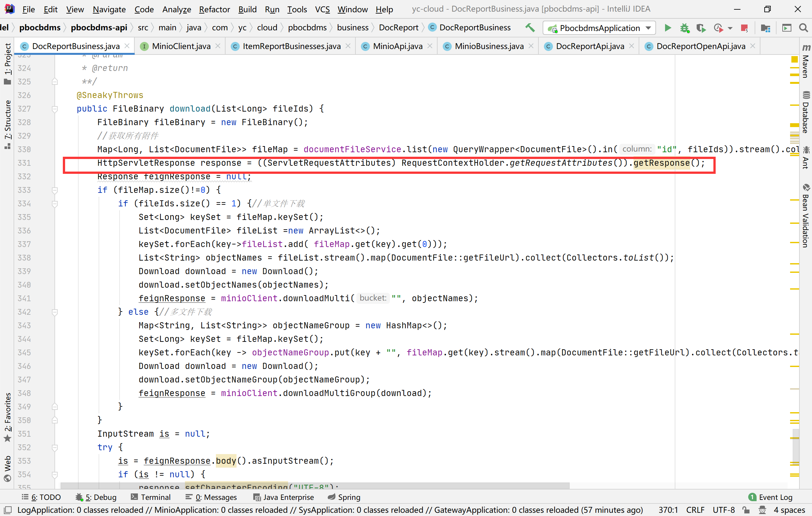Click the Build Project hammer icon

coord(530,28)
